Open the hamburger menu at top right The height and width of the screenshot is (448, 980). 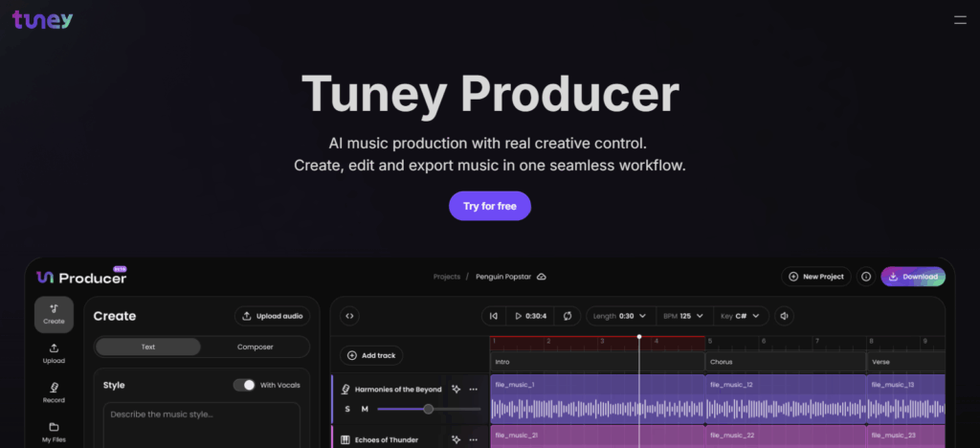960,20
